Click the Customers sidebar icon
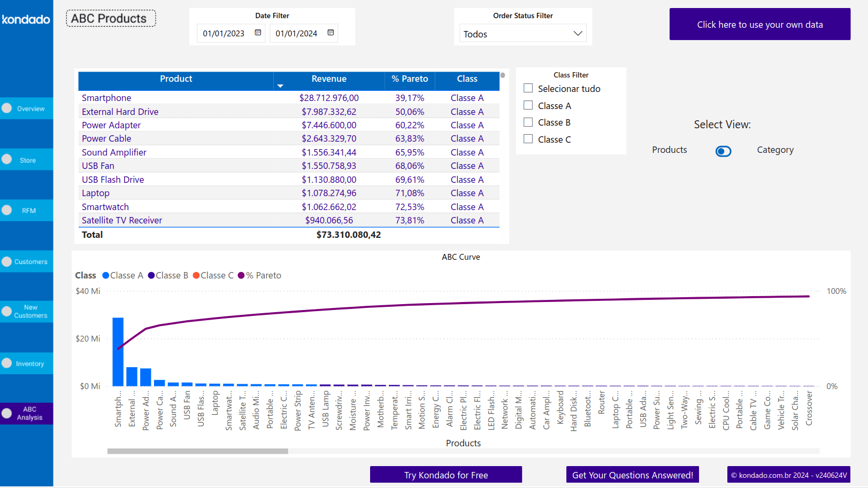868x488 pixels. coord(7,261)
